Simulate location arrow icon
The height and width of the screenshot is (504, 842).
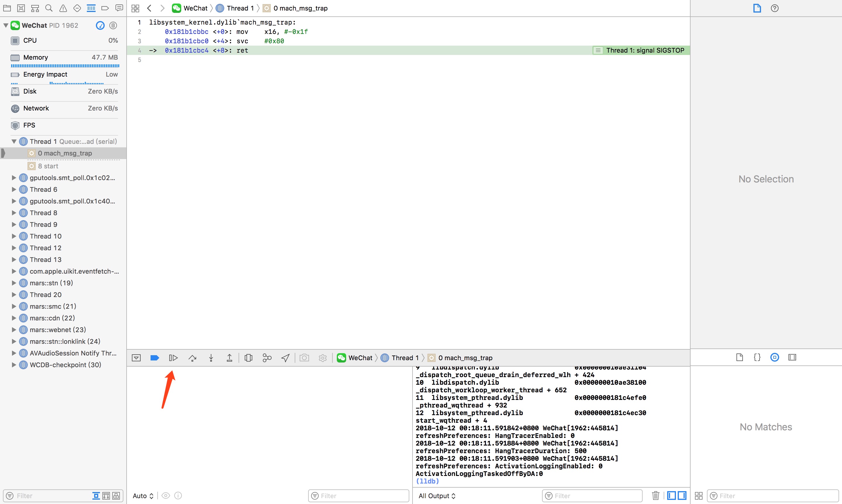pyautogui.click(x=285, y=358)
